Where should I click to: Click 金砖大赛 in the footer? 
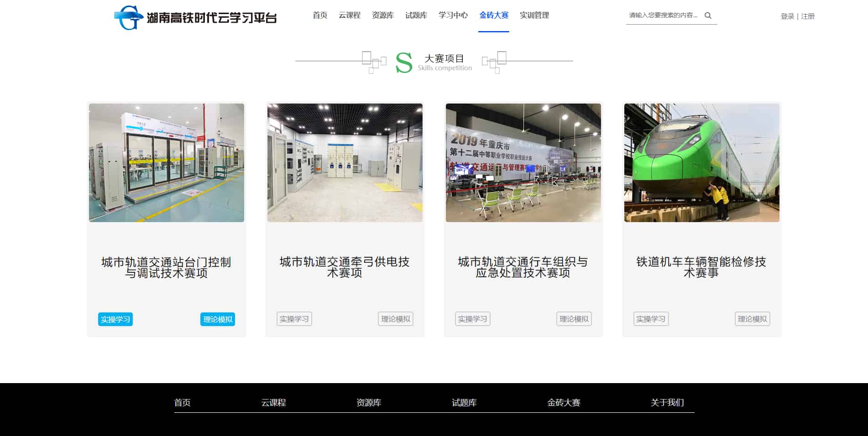564,403
